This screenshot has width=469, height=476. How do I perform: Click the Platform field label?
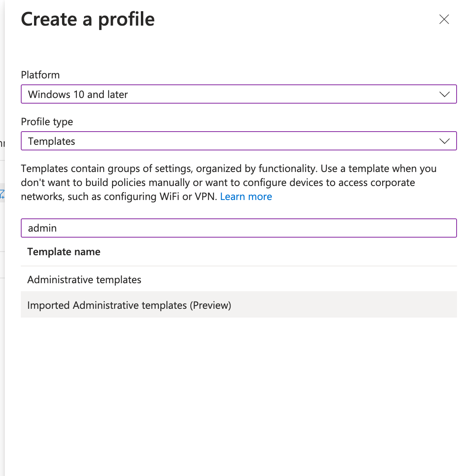tap(40, 75)
